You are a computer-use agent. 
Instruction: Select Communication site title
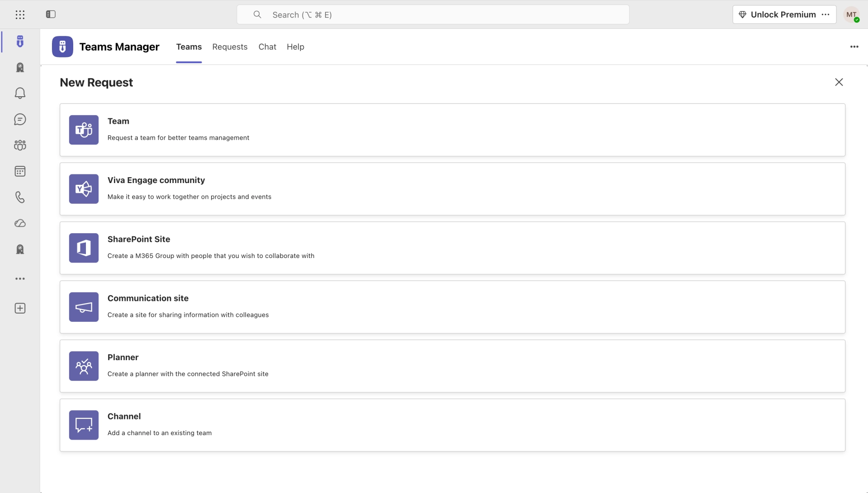point(148,298)
